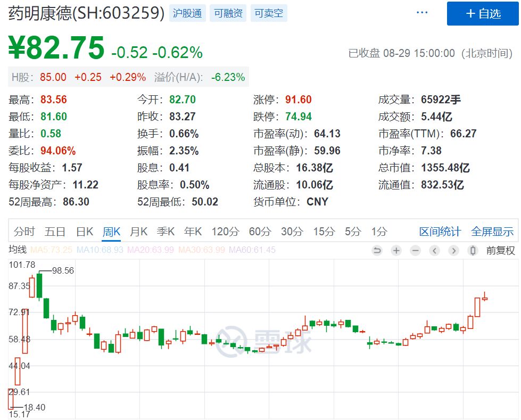This screenshot has height=420, width=521.
Task: Switch to 5分 chart tab
Action: [353, 231]
